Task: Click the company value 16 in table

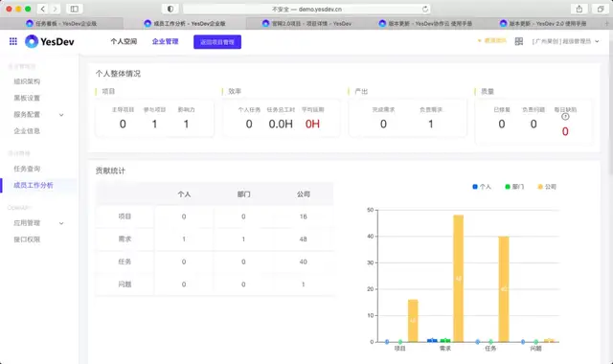Action: point(304,216)
